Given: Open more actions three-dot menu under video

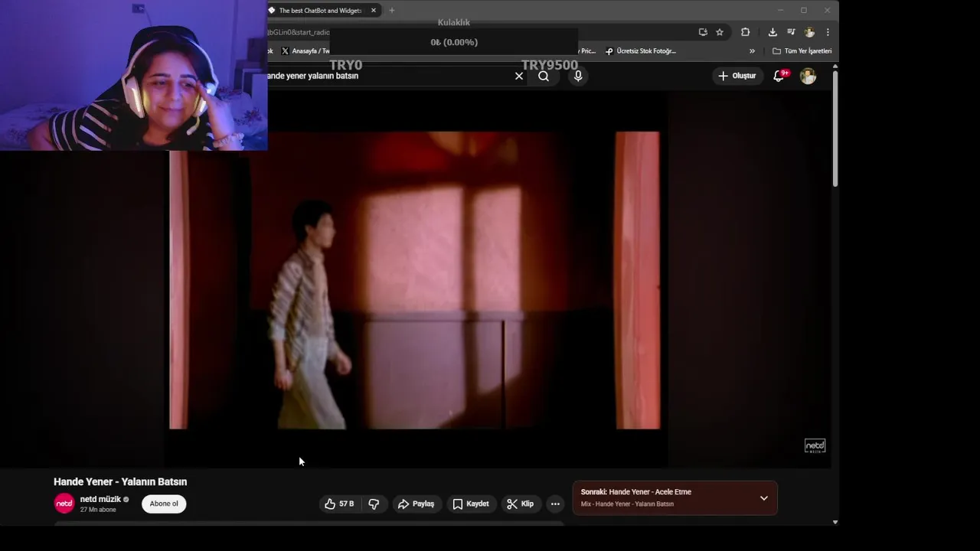Looking at the screenshot, I should 555,504.
